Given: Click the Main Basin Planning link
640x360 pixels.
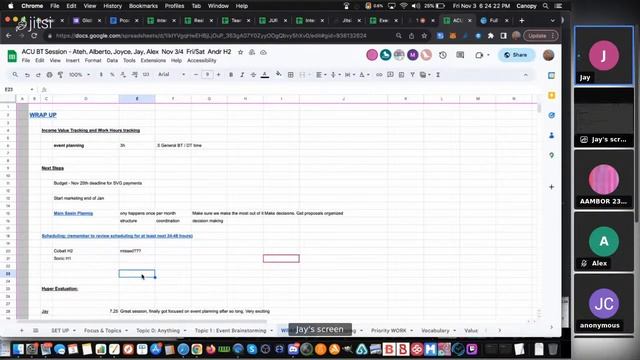Looking at the screenshot, I should pyautogui.click(x=73, y=213).
